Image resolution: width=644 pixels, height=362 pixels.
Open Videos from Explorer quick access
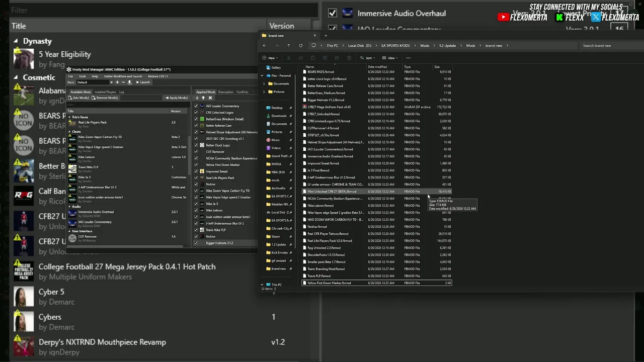[x=276, y=148]
